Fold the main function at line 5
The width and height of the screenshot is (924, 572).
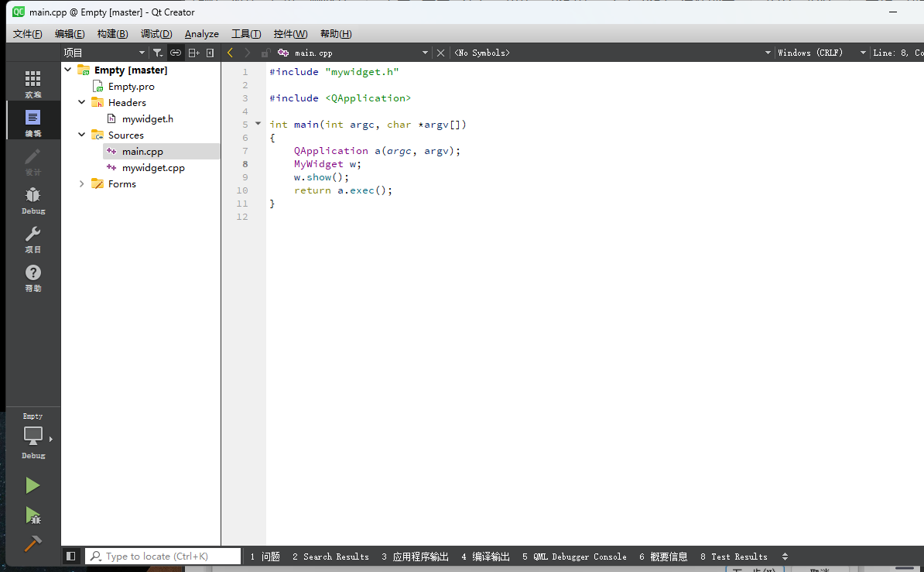click(x=258, y=124)
